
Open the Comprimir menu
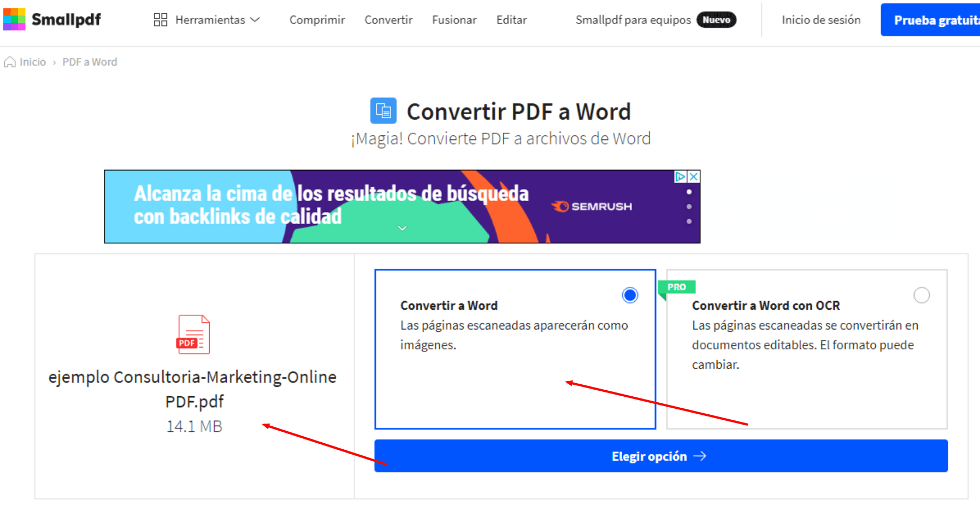point(317,19)
